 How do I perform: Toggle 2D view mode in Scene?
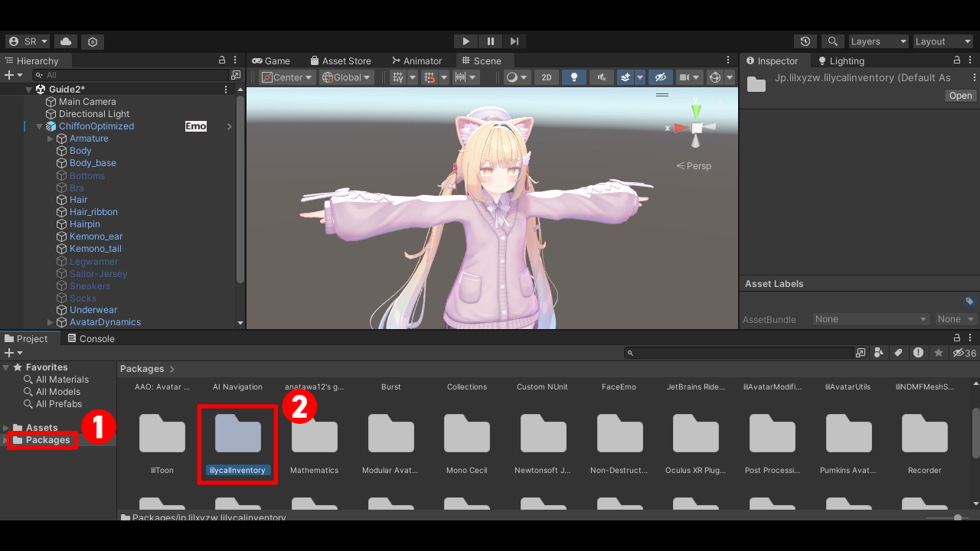pos(546,77)
